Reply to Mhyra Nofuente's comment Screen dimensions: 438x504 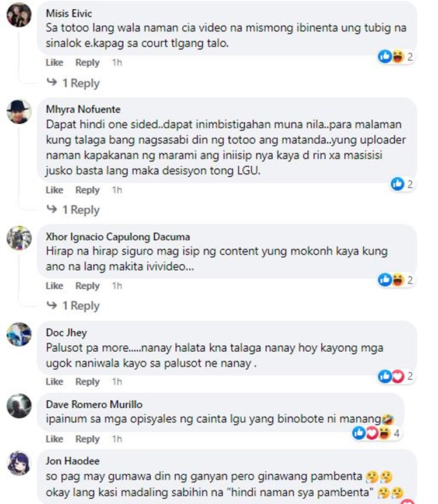88,190
